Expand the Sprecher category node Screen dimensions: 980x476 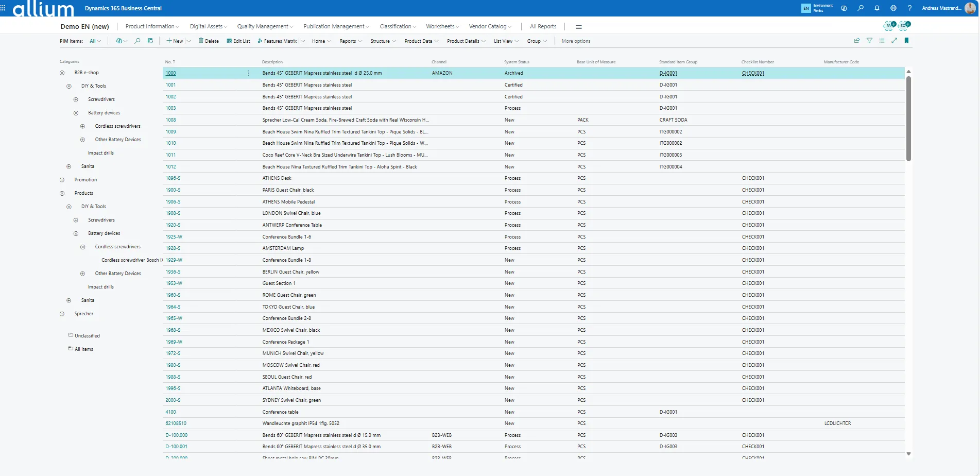click(x=62, y=314)
